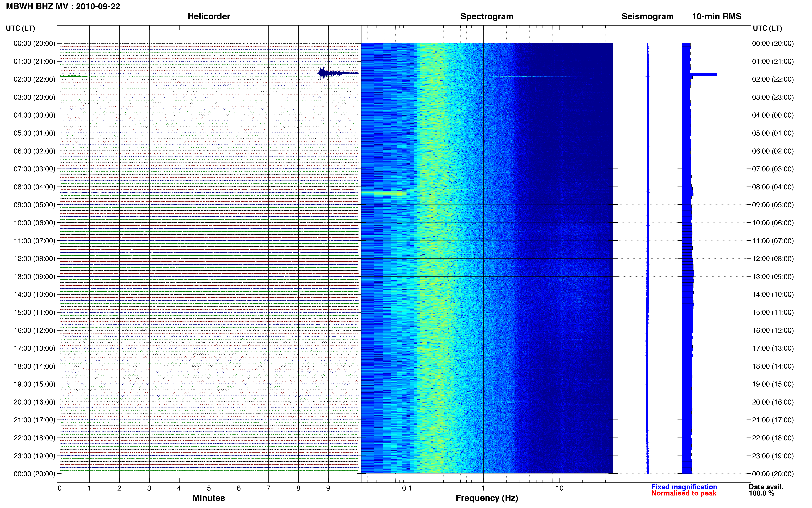
Task: Click the right '06:00 (02:00)' time label
Action: (x=773, y=151)
